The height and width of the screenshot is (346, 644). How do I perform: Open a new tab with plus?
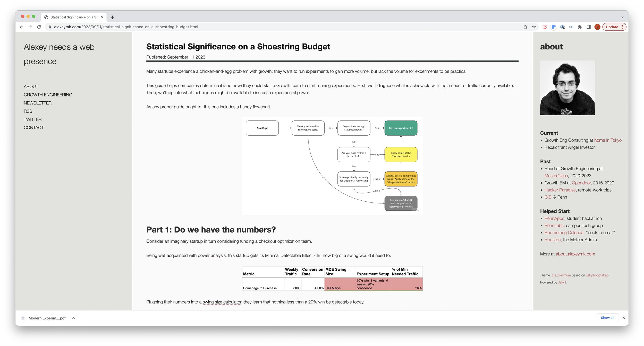point(112,17)
